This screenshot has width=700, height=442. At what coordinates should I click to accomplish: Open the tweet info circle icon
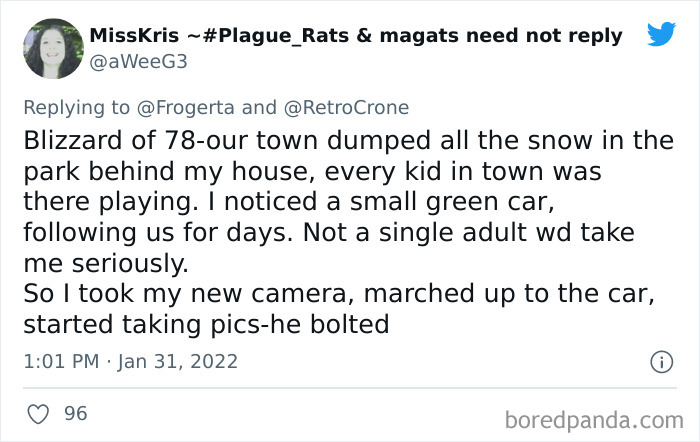pyautogui.click(x=660, y=360)
